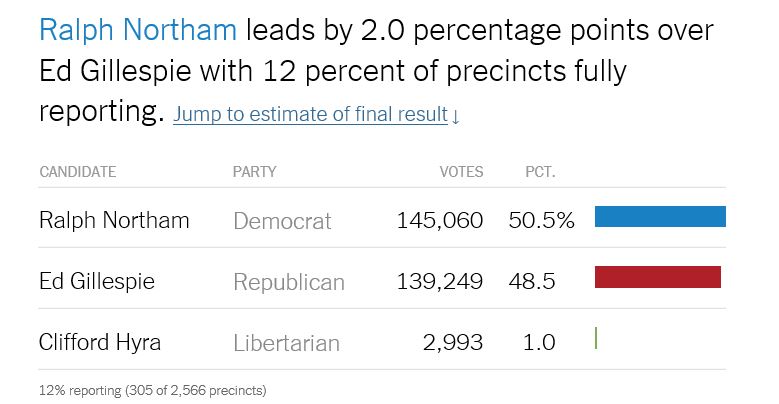Click the red Republican vote bar
Screen dimensions: 779x404
(657, 277)
